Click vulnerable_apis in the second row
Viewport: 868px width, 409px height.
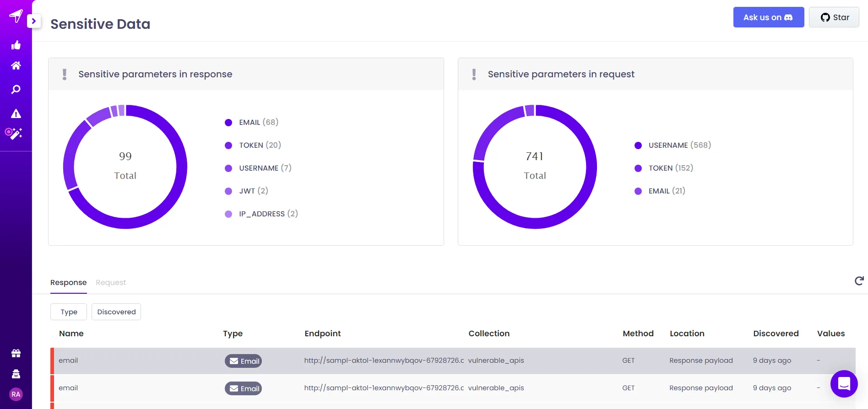click(496, 388)
